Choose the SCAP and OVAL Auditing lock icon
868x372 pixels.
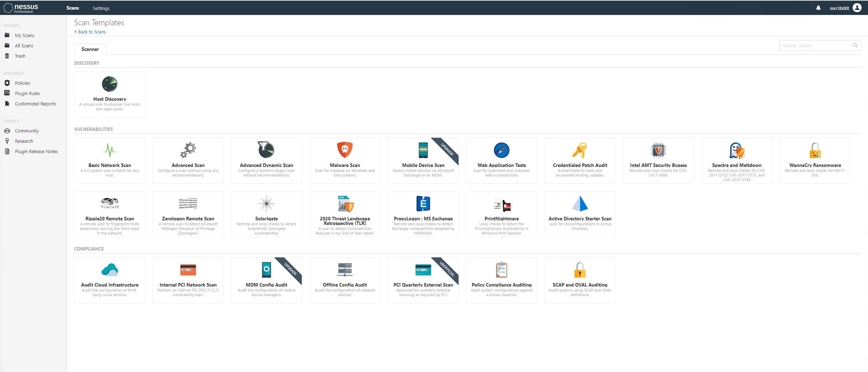580,269
